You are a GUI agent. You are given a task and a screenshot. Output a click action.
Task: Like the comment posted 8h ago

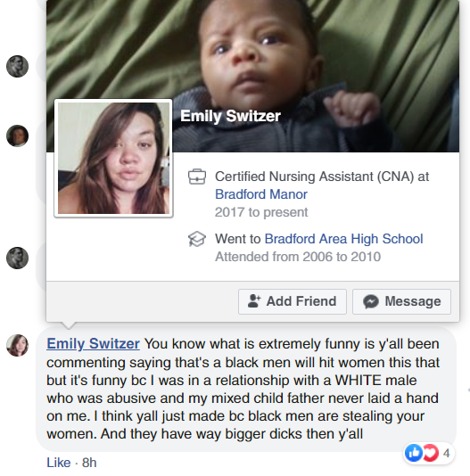point(59,463)
